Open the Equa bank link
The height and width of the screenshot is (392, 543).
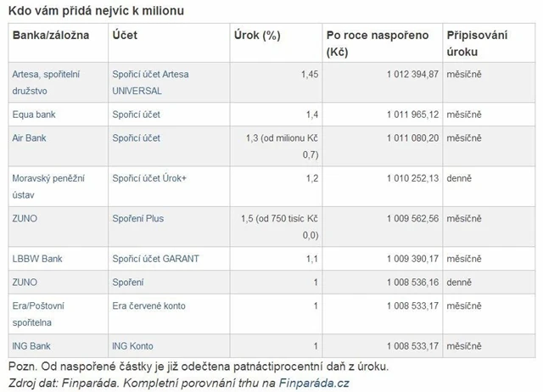pyautogui.click(x=34, y=113)
